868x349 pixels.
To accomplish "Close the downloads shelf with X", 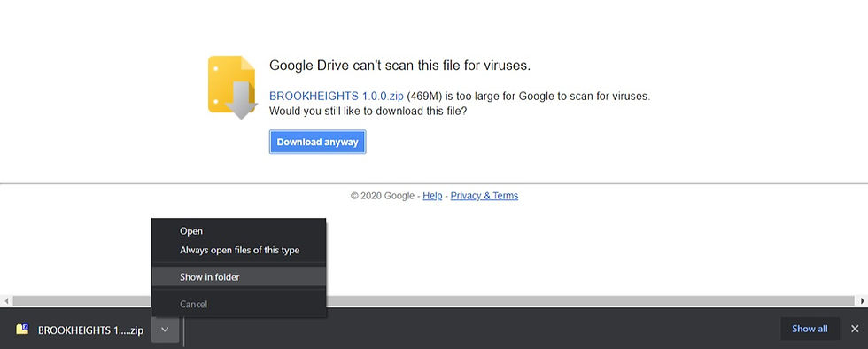I will click(x=855, y=329).
